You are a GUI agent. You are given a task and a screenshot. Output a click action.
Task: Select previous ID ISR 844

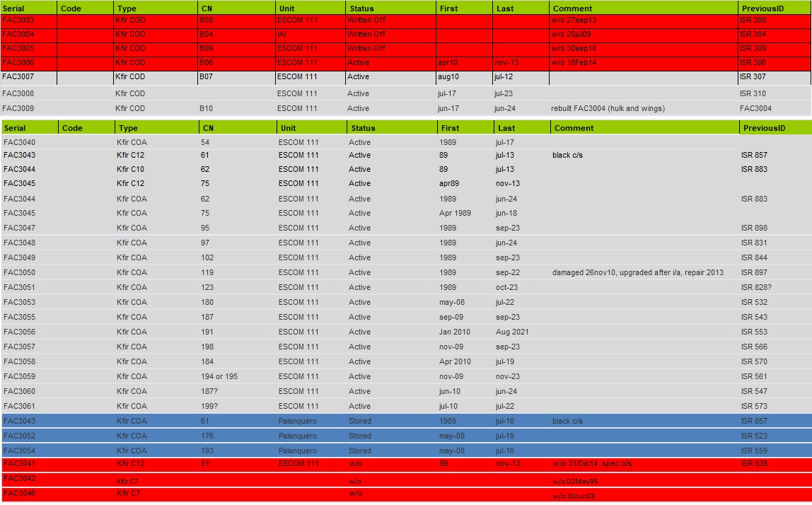pyautogui.click(x=754, y=258)
